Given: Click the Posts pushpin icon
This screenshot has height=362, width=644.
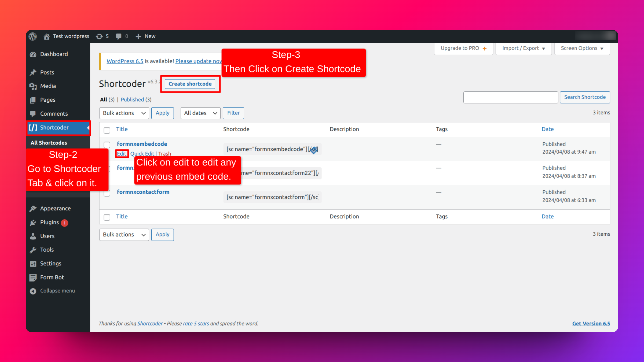Looking at the screenshot, I should (x=33, y=73).
